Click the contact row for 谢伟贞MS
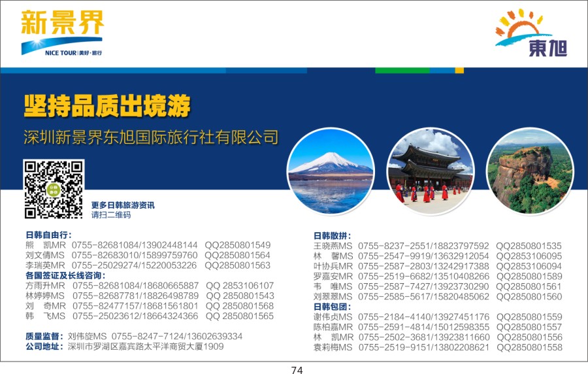Image resolution: width=588 pixels, height=374 pixels. [438, 317]
